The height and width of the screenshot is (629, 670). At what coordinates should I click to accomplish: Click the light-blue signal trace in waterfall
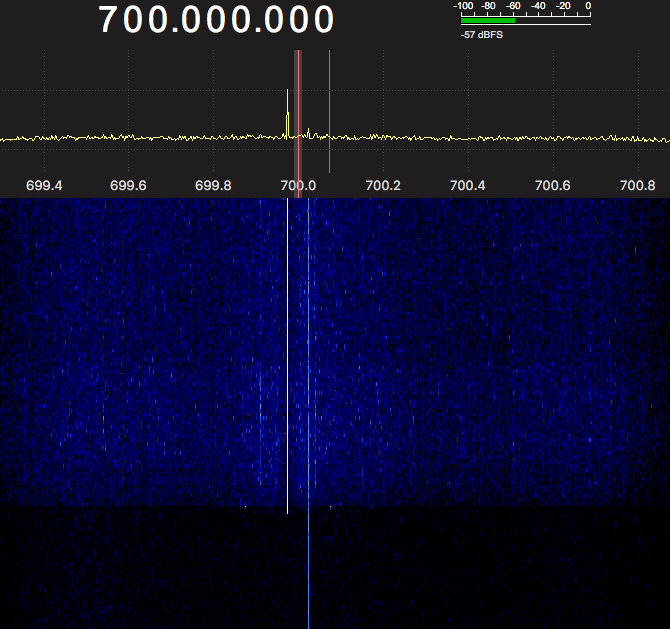click(x=309, y=413)
